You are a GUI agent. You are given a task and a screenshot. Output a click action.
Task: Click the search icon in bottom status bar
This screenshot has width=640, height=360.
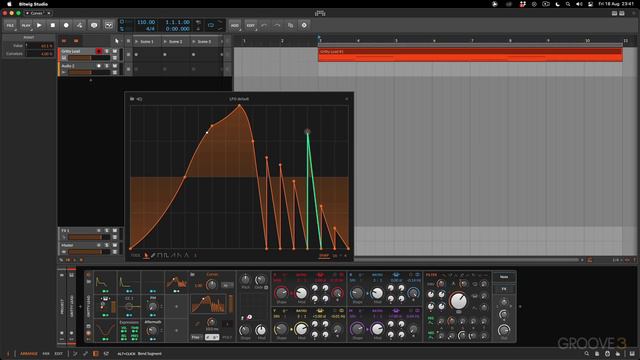(587, 354)
